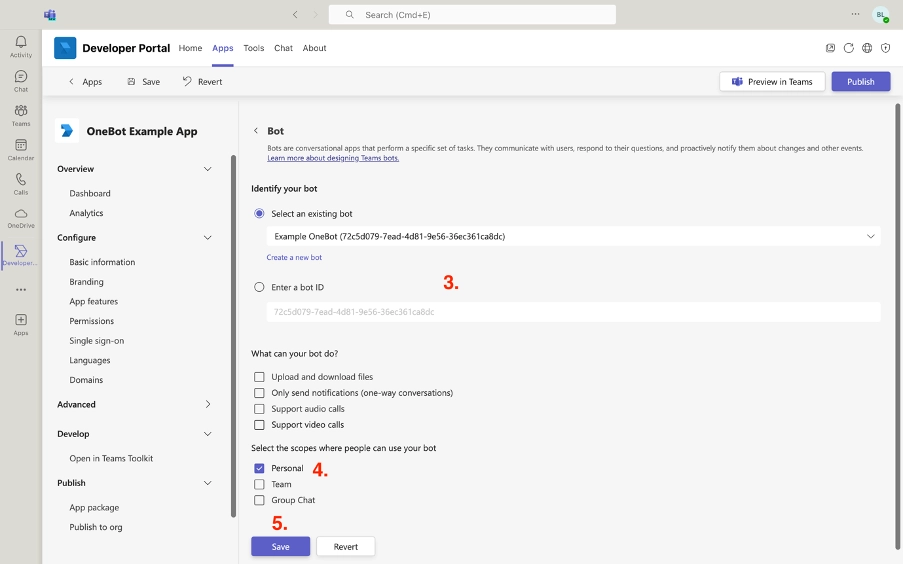
Task: Collapse the Publish section
Action: (208, 483)
